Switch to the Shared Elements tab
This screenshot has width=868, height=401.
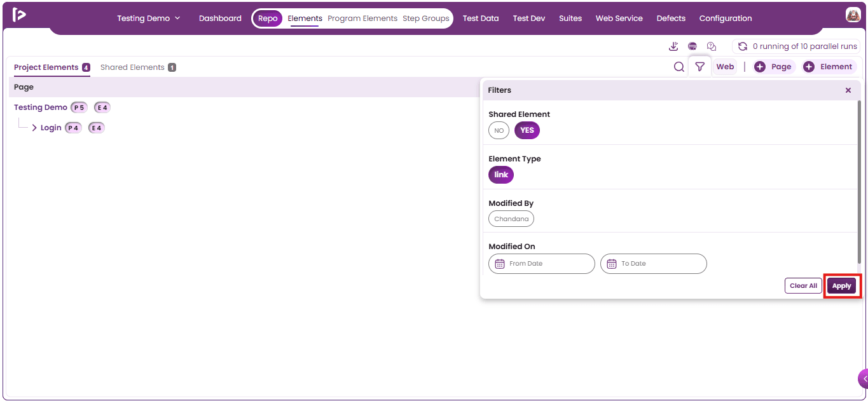[138, 67]
